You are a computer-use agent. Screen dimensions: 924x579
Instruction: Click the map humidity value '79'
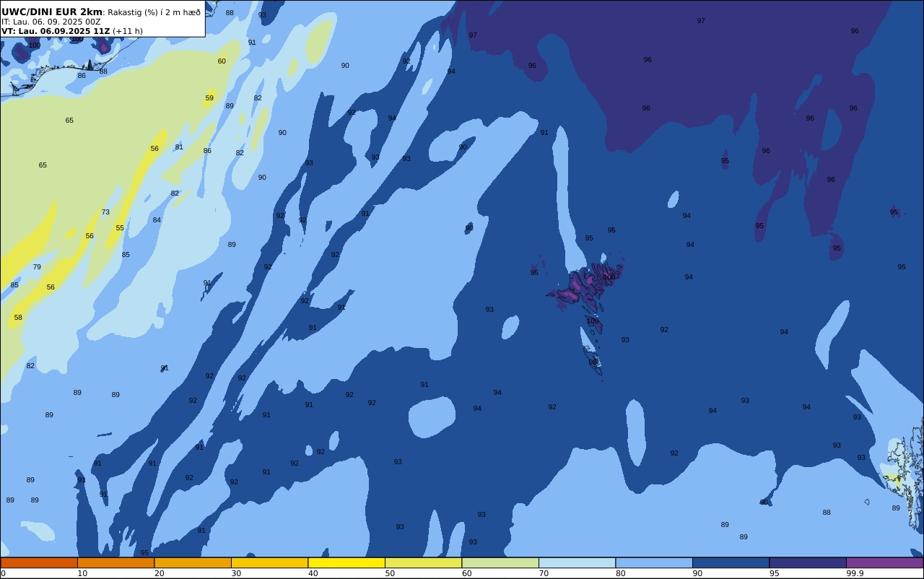(37, 267)
